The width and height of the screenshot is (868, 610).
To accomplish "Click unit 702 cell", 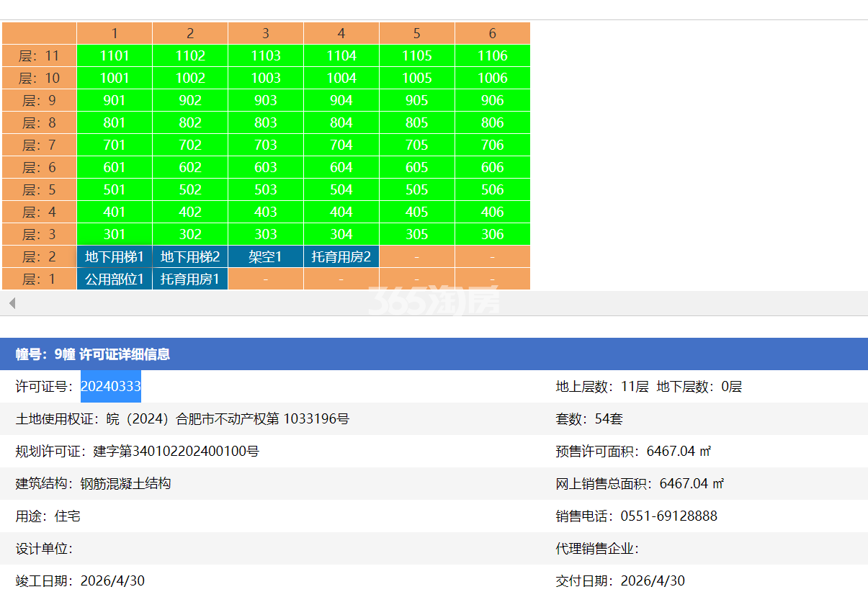I will tap(190, 145).
